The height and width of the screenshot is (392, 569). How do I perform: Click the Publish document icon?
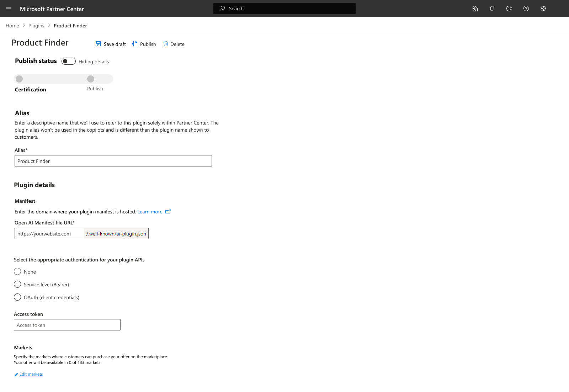tap(134, 44)
